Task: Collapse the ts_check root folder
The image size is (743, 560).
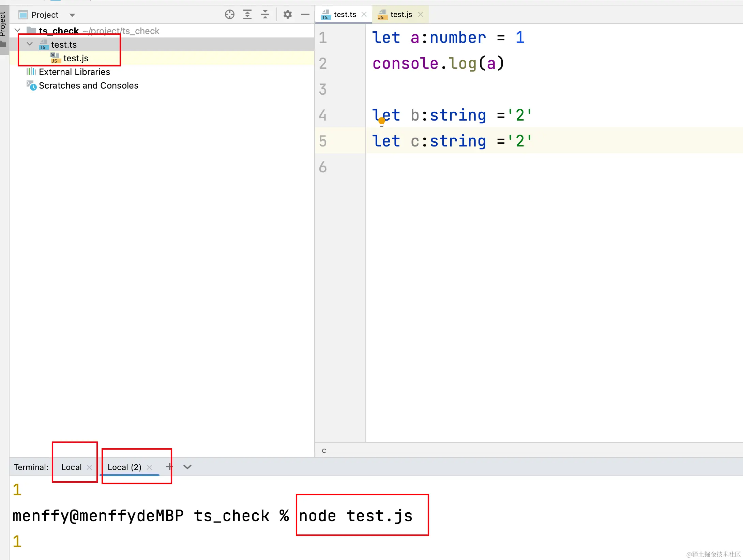Action: point(18,31)
